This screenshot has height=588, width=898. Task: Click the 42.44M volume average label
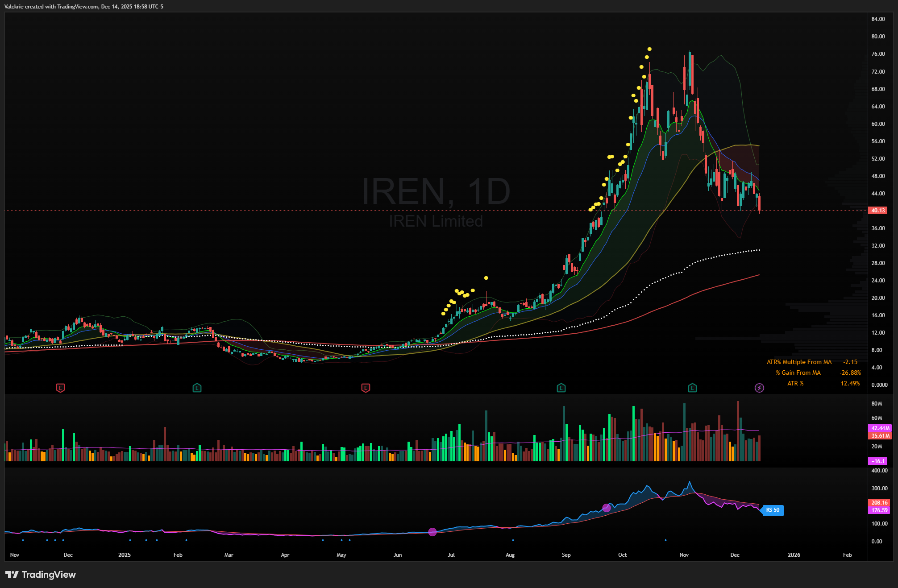point(880,428)
